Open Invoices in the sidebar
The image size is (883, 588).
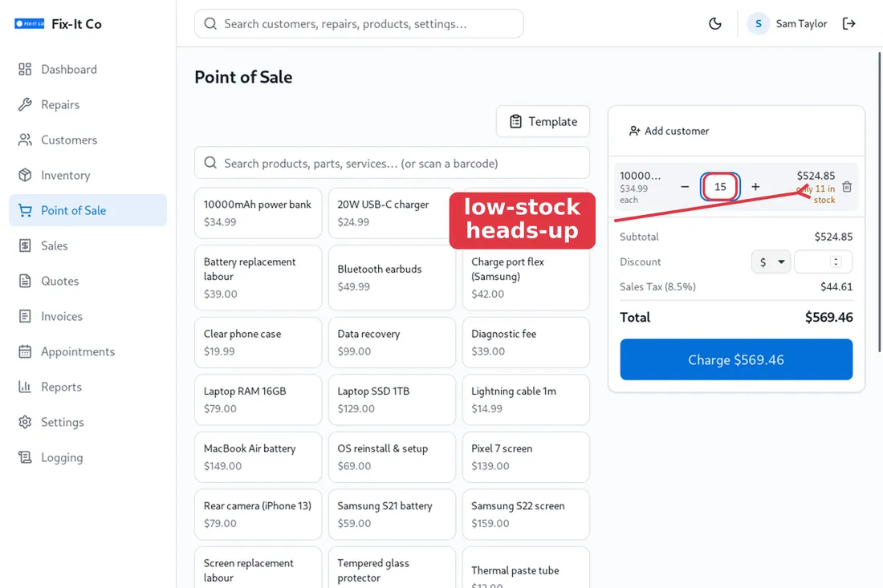(87, 316)
